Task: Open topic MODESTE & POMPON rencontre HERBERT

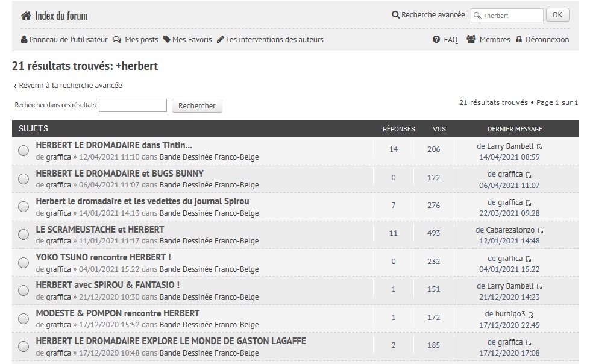Action: [118, 313]
